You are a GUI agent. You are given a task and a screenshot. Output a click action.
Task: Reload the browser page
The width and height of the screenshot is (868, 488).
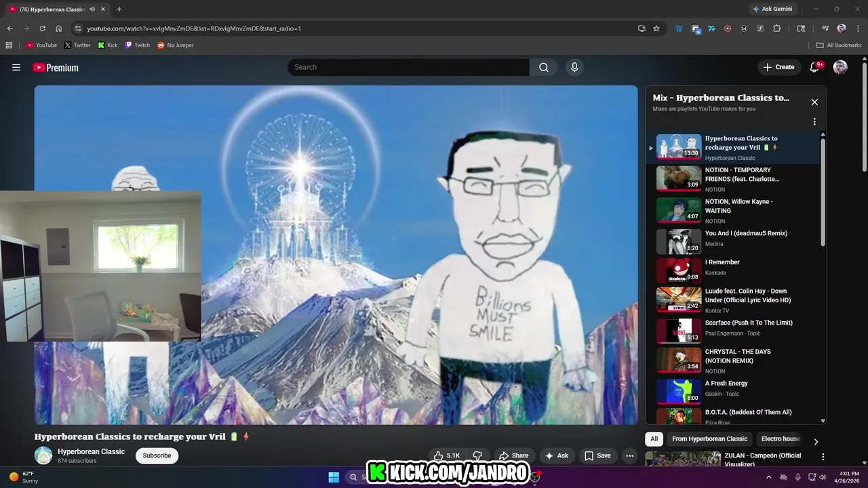click(x=42, y=28)
